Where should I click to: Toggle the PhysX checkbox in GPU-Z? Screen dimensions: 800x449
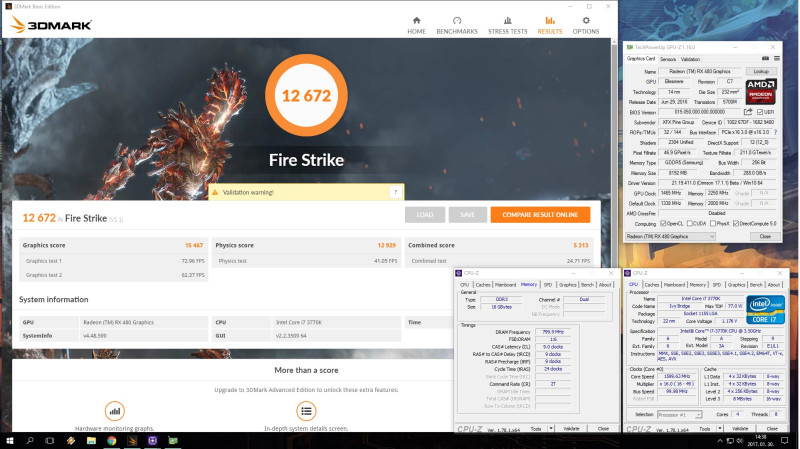pyautogui.click(x=713, y=223)
